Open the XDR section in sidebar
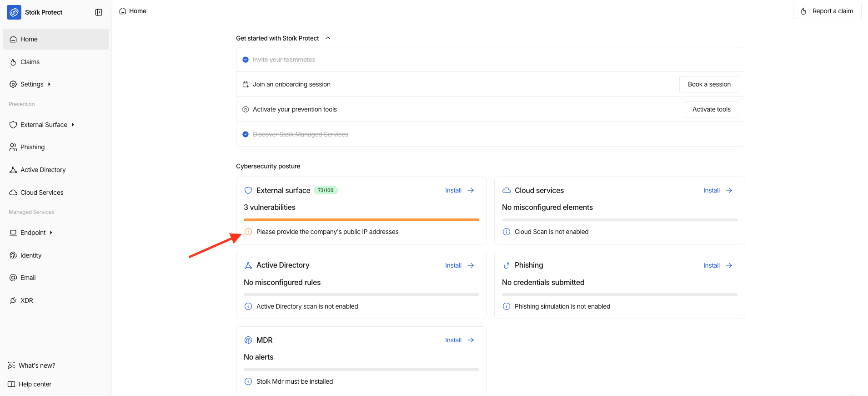 pos(26,300)
